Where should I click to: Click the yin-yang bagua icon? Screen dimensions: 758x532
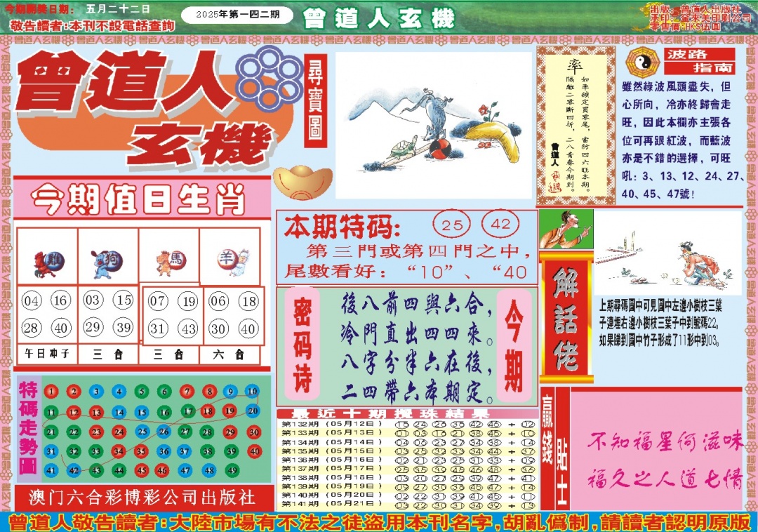point(640,63)
